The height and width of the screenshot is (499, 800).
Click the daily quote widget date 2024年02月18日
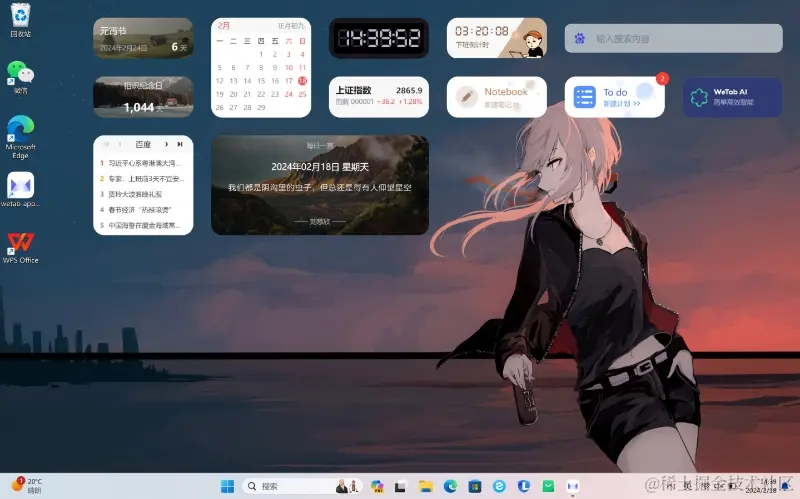click(x=320, y=167)
